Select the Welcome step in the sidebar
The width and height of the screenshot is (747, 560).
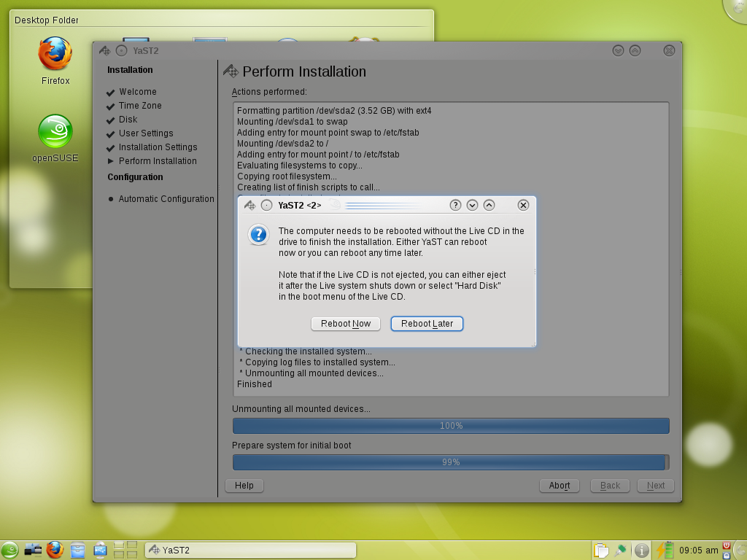coord(138,92)
